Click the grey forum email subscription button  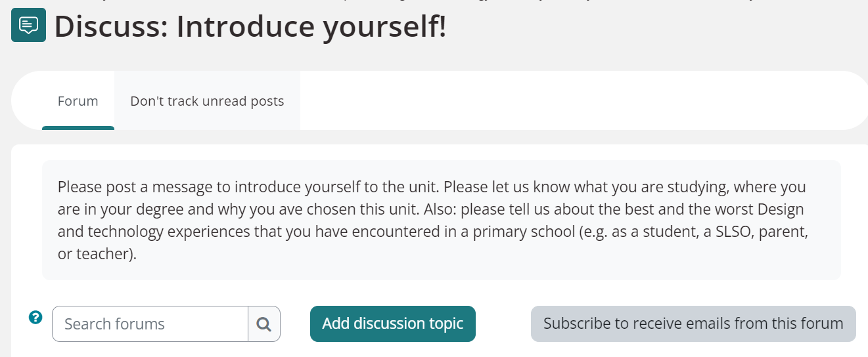click(x=693, y=324)
